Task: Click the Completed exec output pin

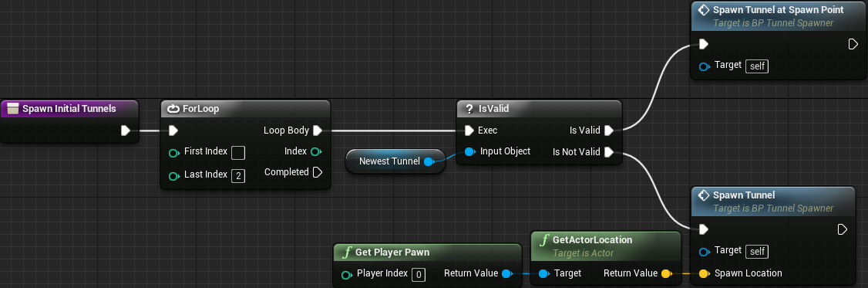Action: (318, 172)
